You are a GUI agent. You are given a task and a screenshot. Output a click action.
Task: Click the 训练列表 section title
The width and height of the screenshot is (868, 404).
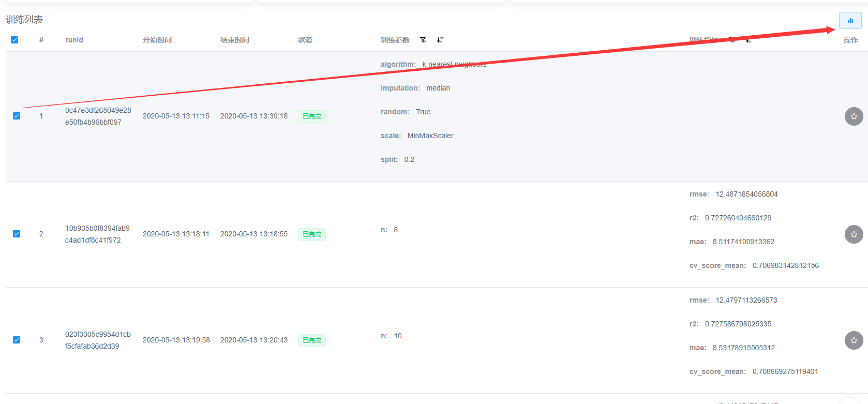click(x=24, y=20)
